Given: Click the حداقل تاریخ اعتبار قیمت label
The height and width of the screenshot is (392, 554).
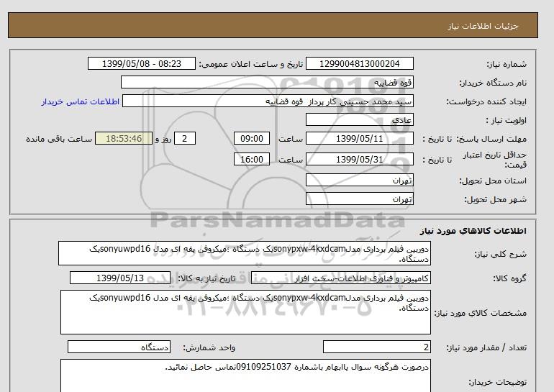Looking at the screenshot, I should tap(495, 160).
